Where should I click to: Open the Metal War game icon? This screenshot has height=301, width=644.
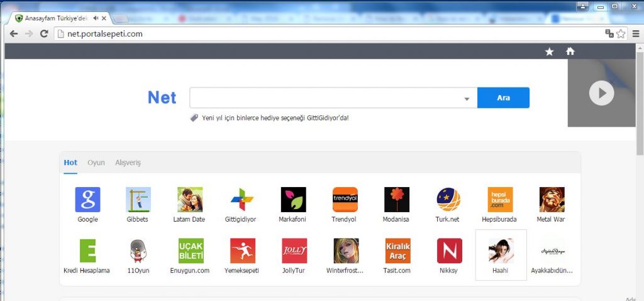point(552,200)
